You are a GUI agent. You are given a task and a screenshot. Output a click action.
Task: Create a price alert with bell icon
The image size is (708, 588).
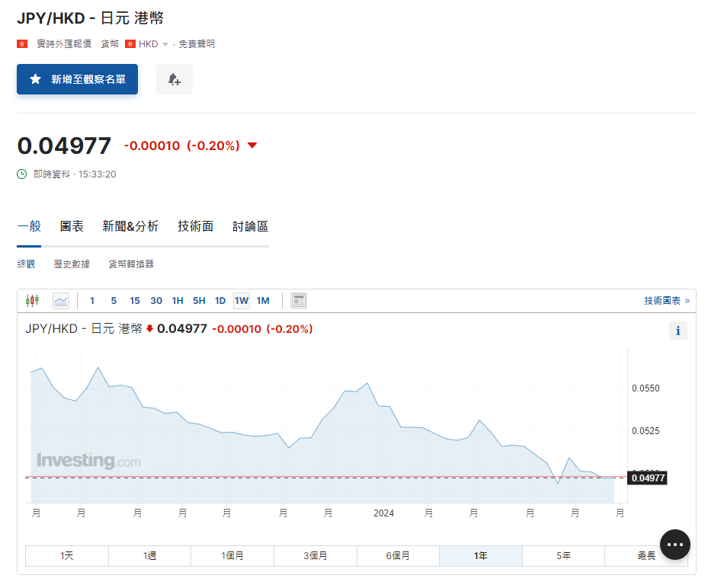click(174, 79)
